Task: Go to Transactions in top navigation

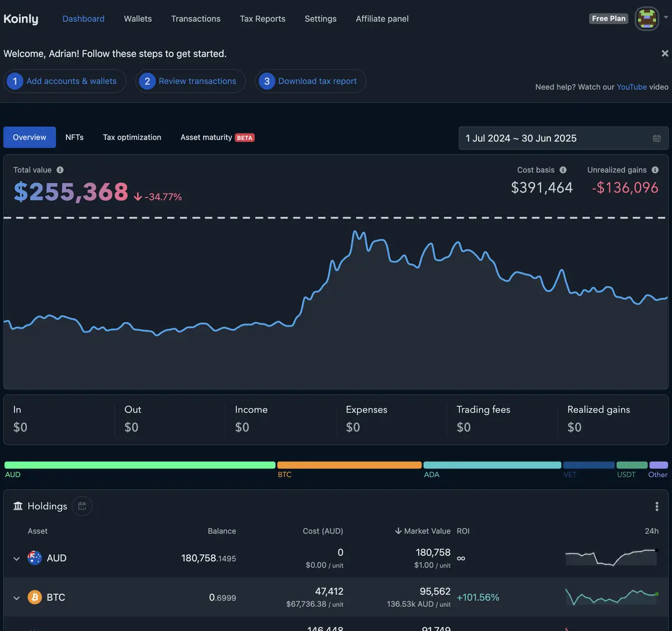Action: 195,18
